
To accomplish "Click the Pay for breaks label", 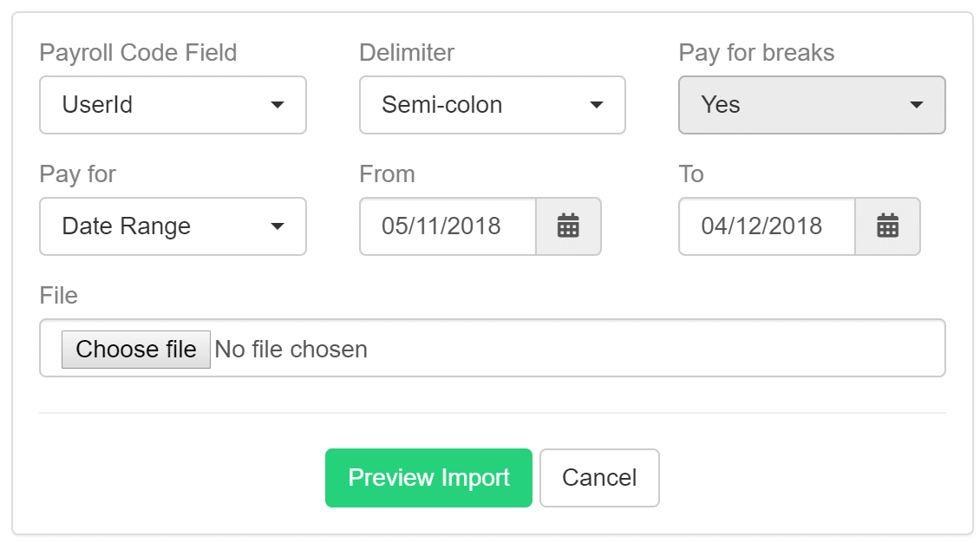I will (x=756, y=53).
